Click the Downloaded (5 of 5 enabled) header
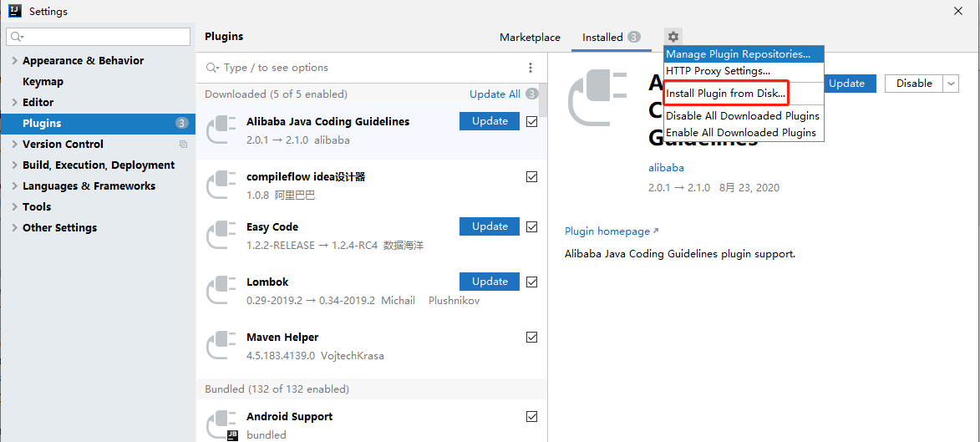Screen dimensions: 980x442 [276, 94]
